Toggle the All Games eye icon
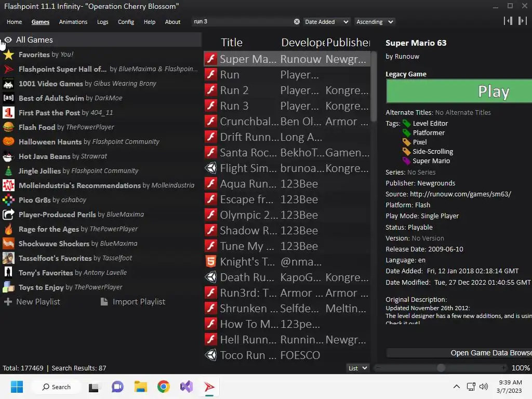 pos(8,40)
